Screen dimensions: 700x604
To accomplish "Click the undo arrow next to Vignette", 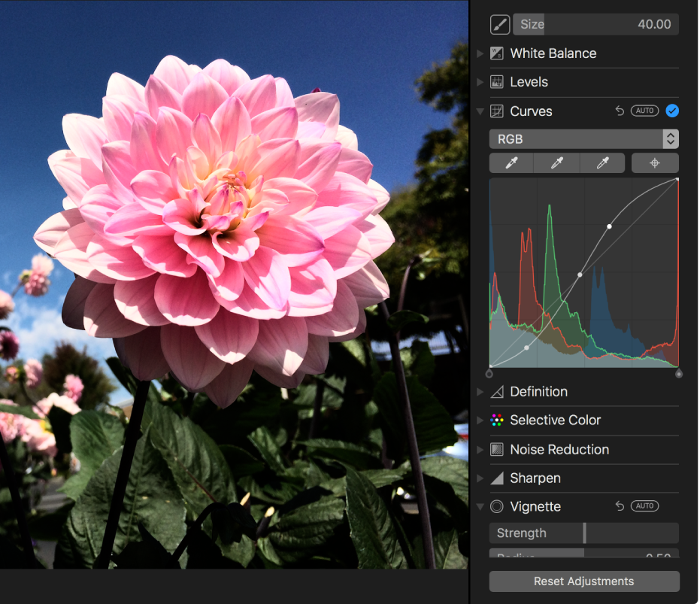I will (620, 506).
